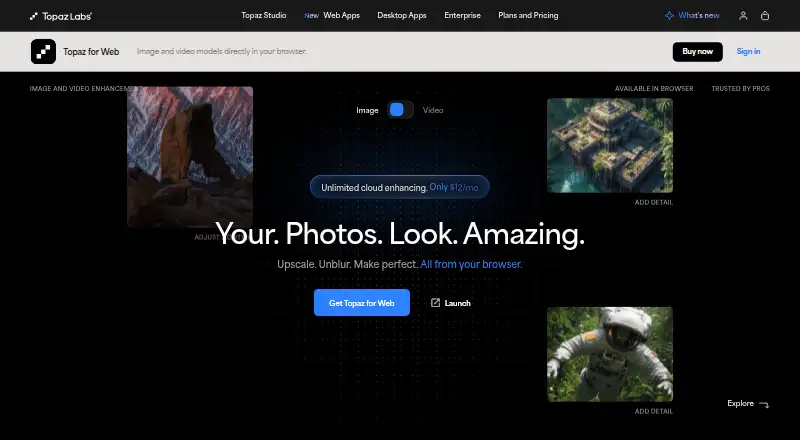Click ADD DETAIL under astronaut image
The image size is (800, 440).
[654, 411]
